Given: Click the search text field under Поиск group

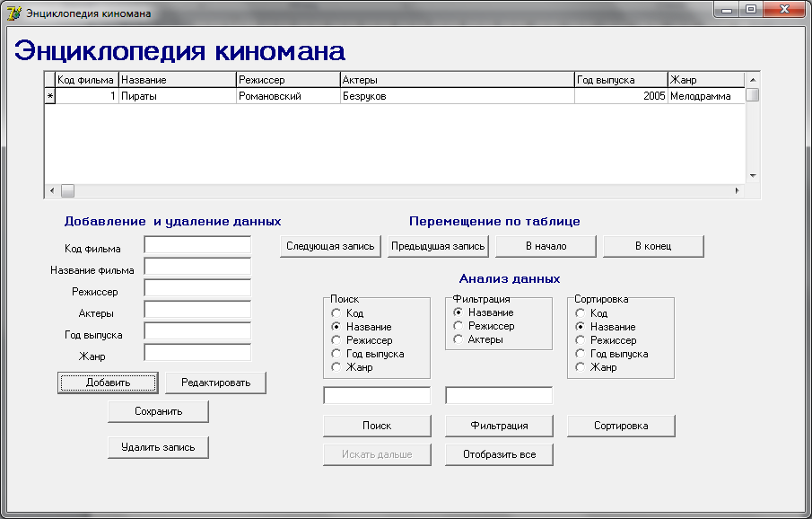Looking at the screenshot, I should (x=377, y=395).
